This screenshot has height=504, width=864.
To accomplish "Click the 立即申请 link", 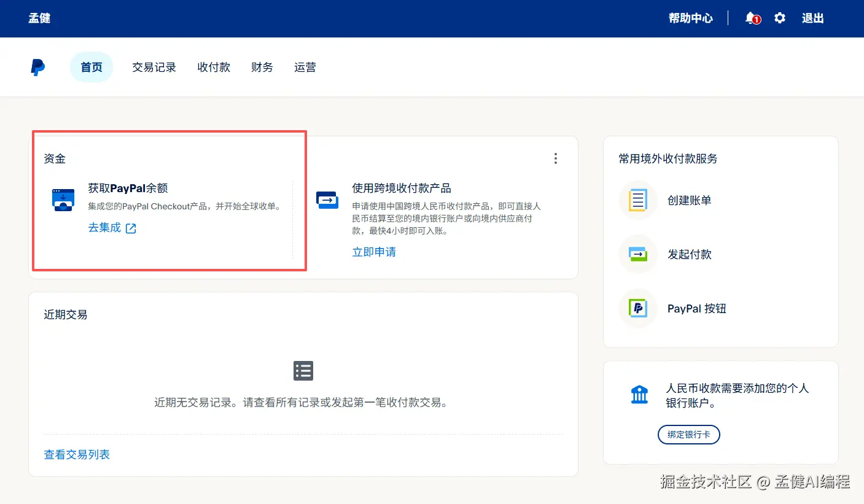I will point(374,252).
